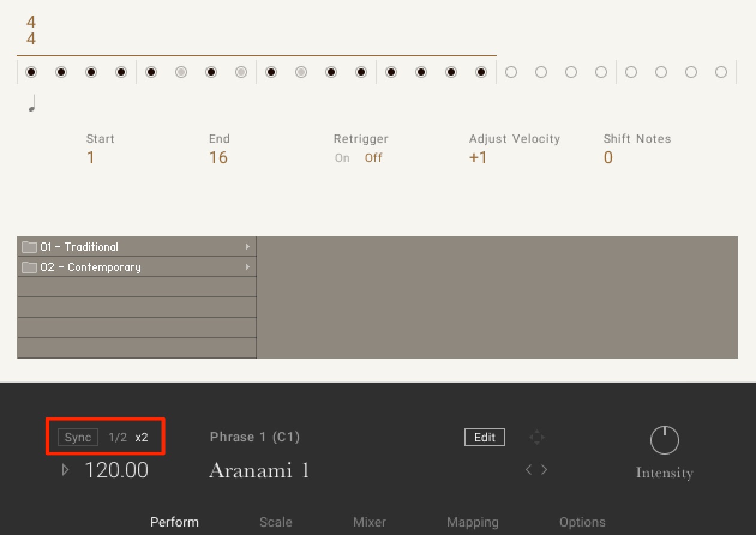Open the 01 - Traditional folder

tap(137, 247)
